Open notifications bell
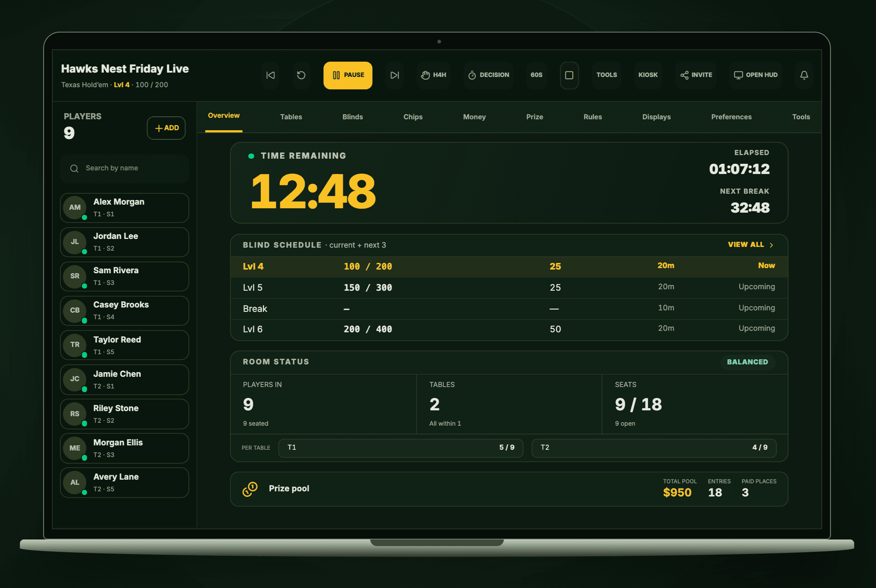876x588 pixels. [x=804, y=76]
